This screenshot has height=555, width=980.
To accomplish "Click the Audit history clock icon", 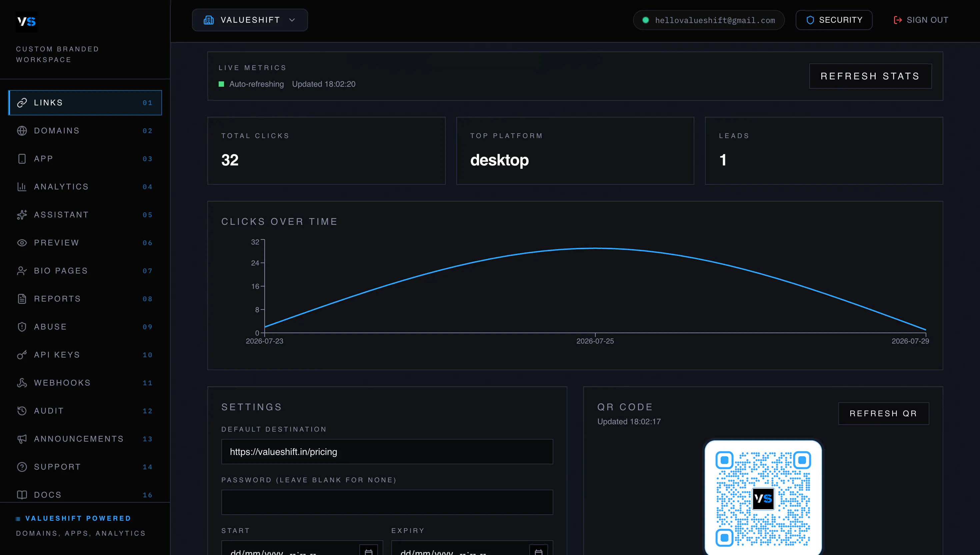I will (x=22, y=411).
